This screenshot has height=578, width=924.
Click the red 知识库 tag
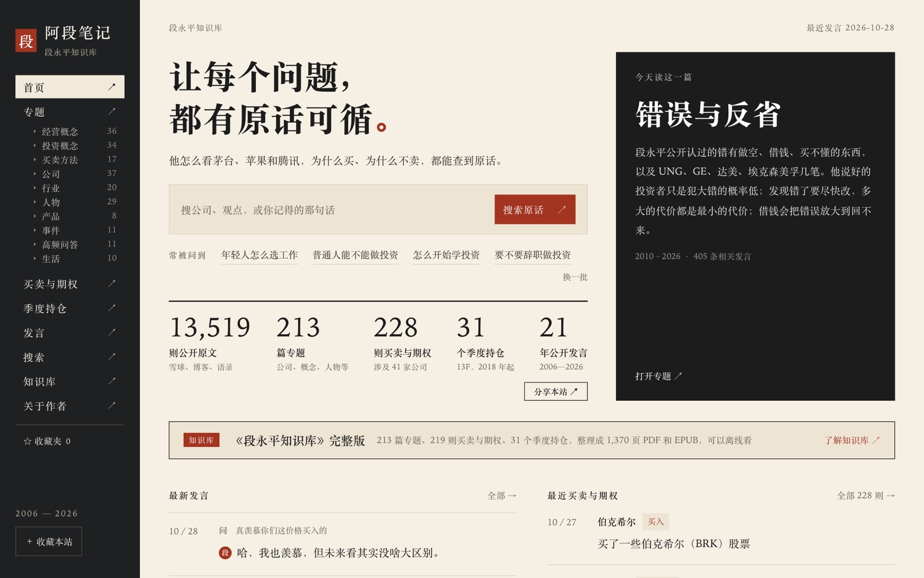coord(201,440)
